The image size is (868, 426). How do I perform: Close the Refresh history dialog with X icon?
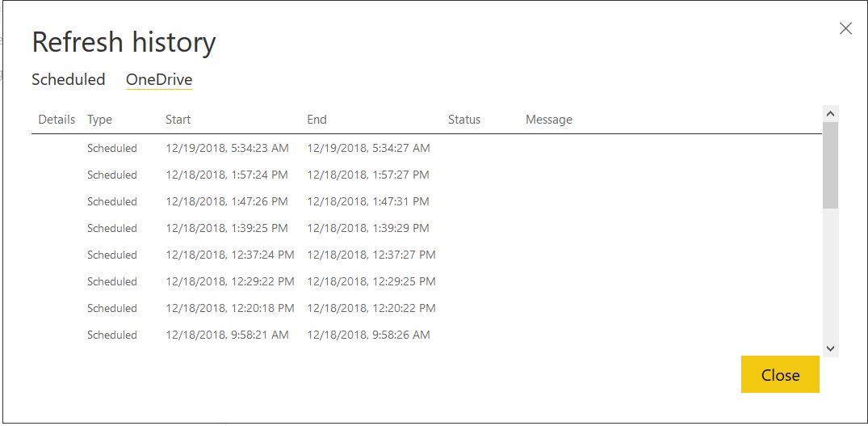845,29
